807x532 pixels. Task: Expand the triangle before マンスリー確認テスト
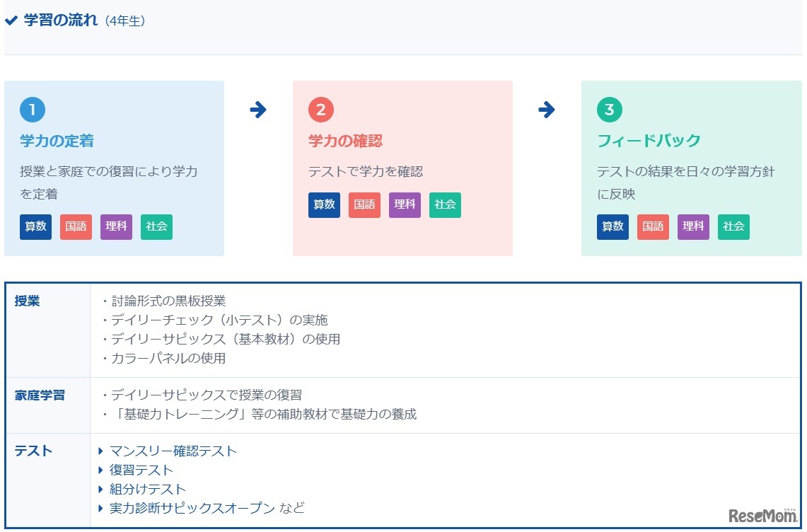tap(100, 451)
